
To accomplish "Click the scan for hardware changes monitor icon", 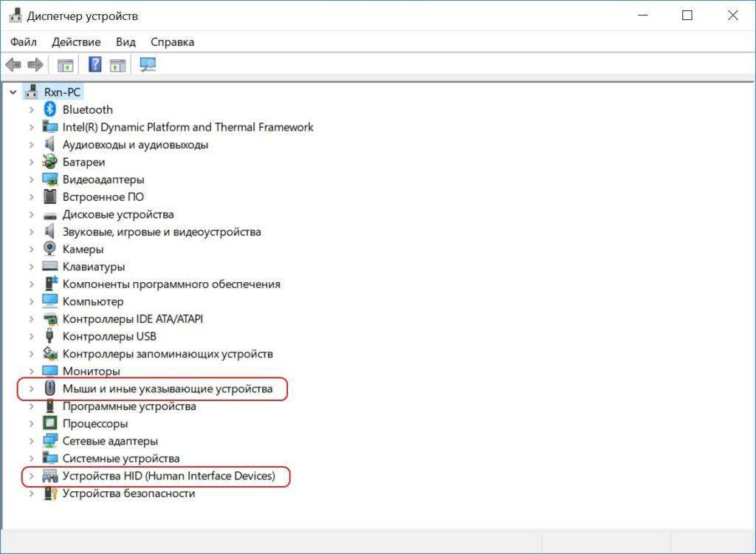I will (148, 65).
